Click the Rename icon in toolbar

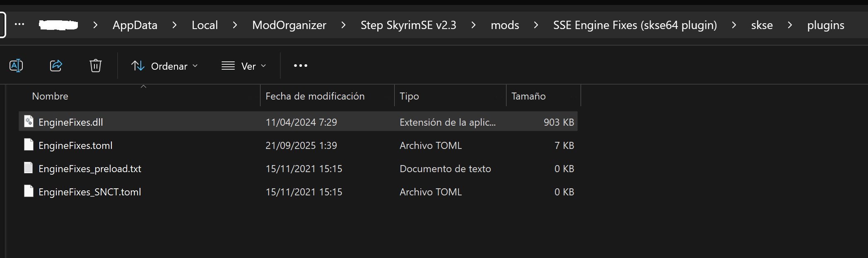(16, 66)
